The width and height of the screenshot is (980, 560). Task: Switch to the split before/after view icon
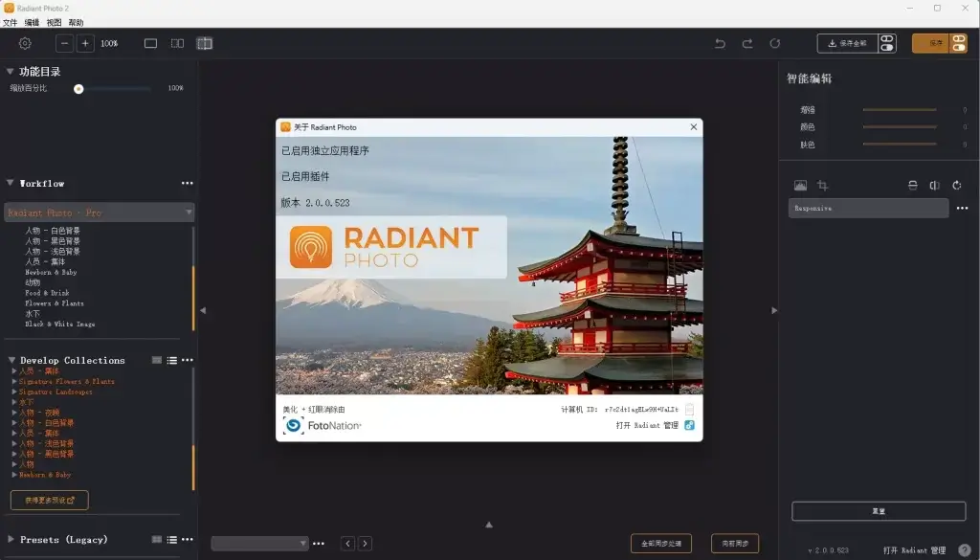click(176, 43)
